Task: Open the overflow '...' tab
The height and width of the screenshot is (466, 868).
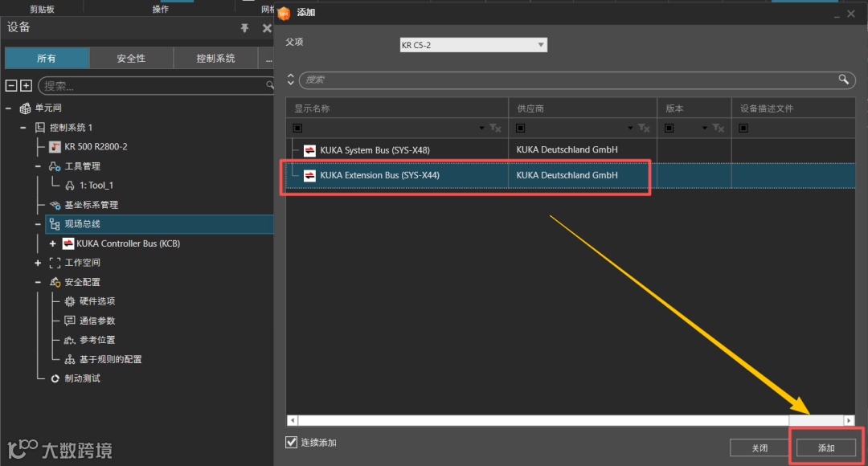Action: coord(268,58)
